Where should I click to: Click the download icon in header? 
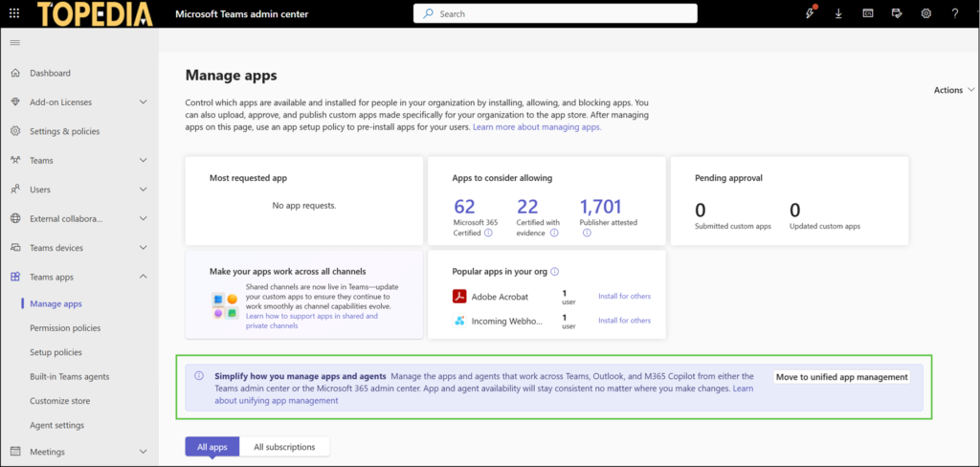[838, 13]
